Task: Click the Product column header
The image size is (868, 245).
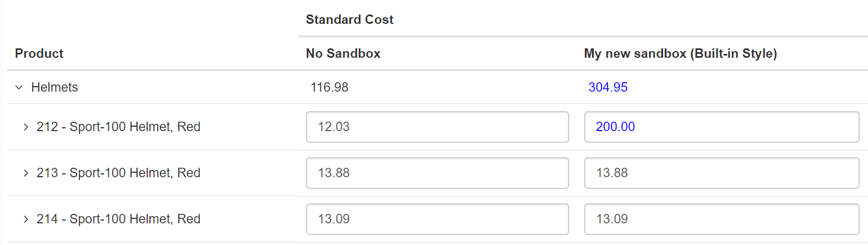Action: point(39,53)
